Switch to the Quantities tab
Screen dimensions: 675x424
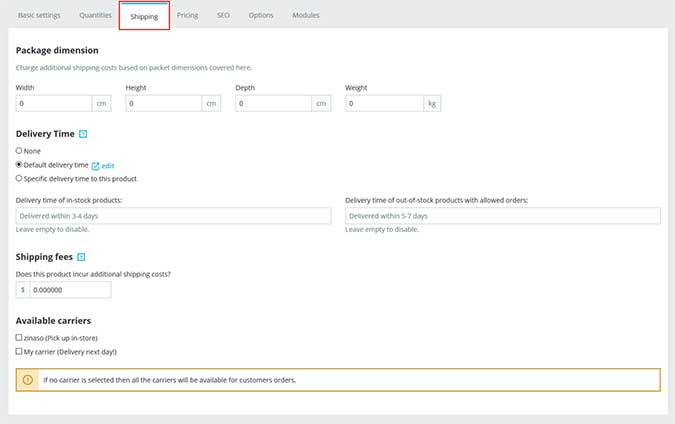(95, 16)
